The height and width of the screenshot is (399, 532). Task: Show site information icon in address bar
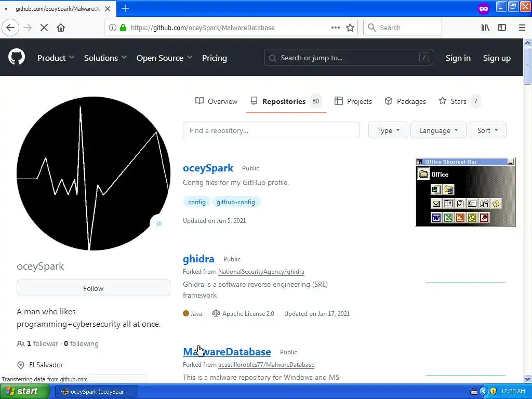[113, 28]
